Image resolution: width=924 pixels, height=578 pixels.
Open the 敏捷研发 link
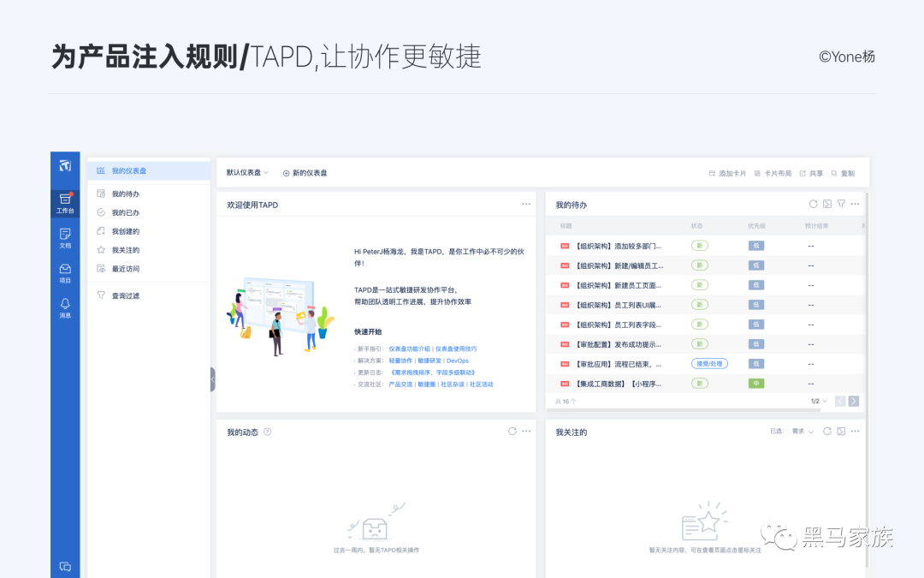tap(429, 361)
